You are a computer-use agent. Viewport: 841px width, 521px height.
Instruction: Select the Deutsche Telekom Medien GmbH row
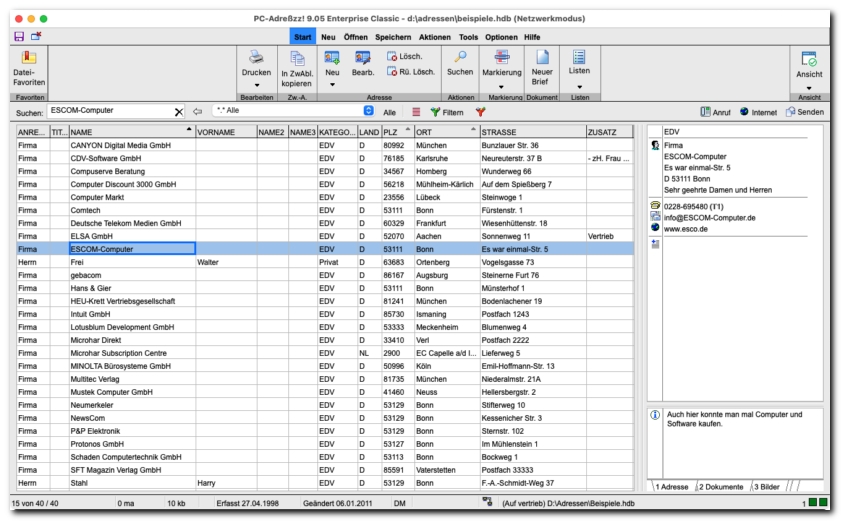pyautogui.click(x=325, y=223)
